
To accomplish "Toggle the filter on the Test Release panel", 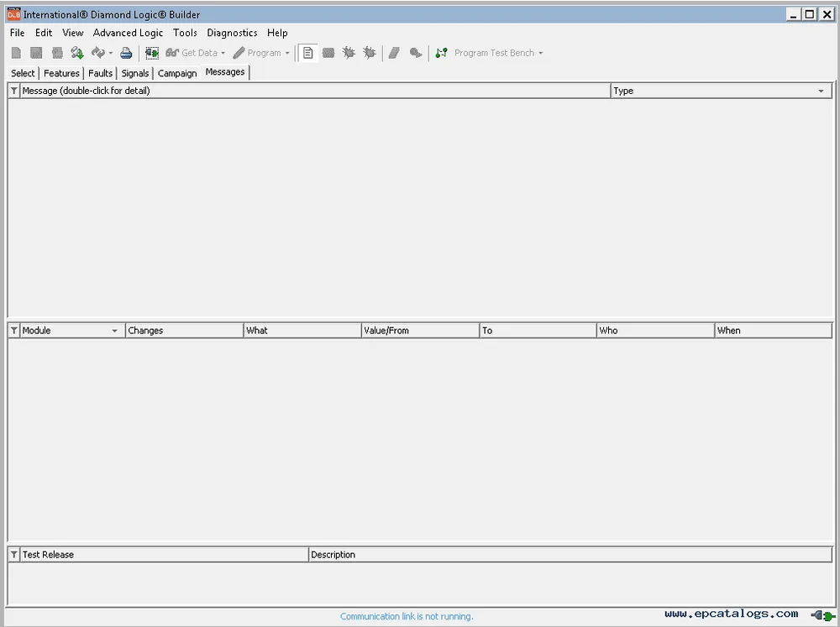I will [x=13, y=554].
